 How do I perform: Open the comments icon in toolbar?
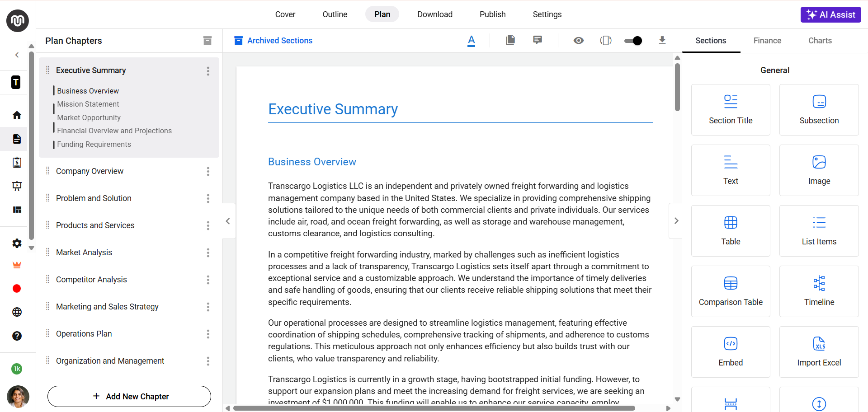click(538, 40)
